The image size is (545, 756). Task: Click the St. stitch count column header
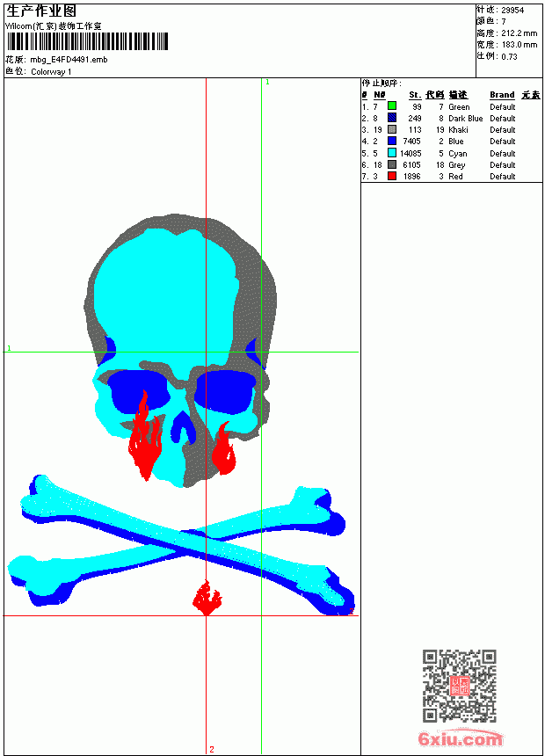coord(415,95)
